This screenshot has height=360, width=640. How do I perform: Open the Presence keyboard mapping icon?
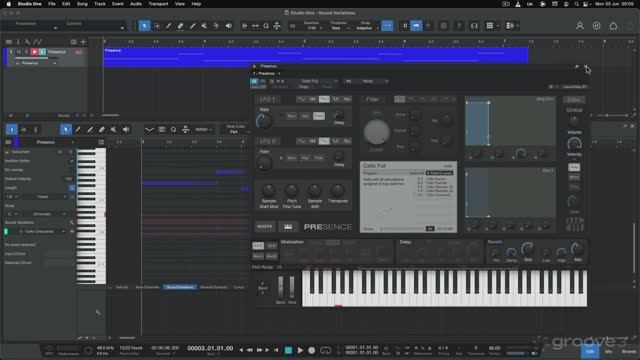tap(288, 227)
